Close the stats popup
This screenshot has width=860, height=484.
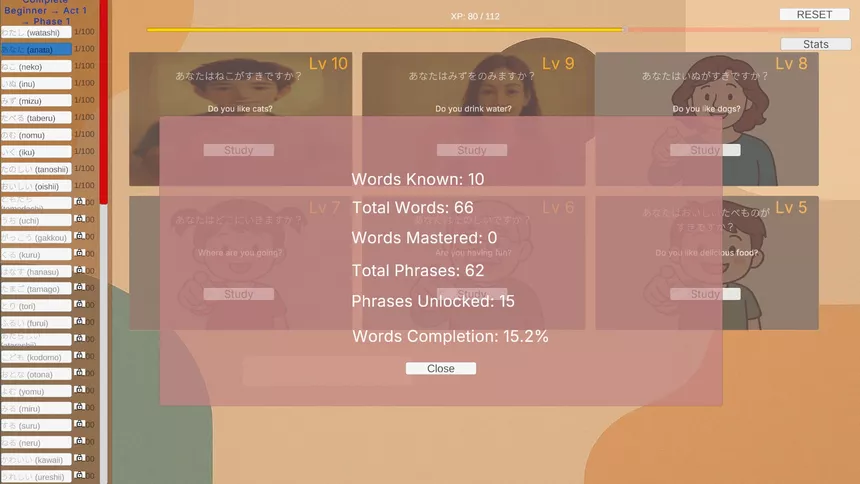440,368
